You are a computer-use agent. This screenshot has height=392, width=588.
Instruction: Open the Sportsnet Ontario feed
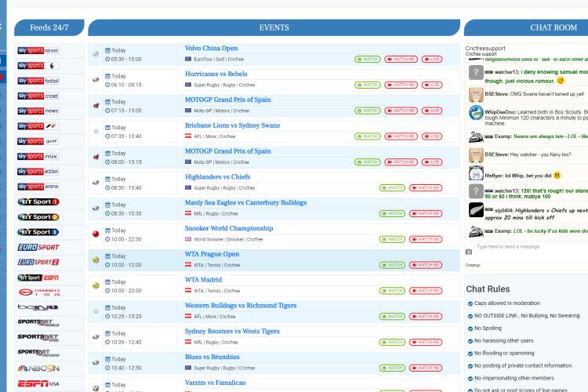tap(38, 353)
